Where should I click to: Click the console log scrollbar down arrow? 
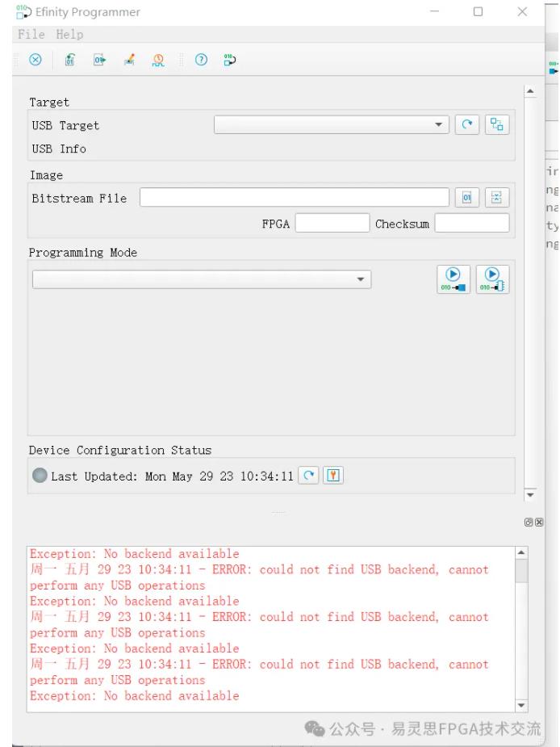click(520, 704)
